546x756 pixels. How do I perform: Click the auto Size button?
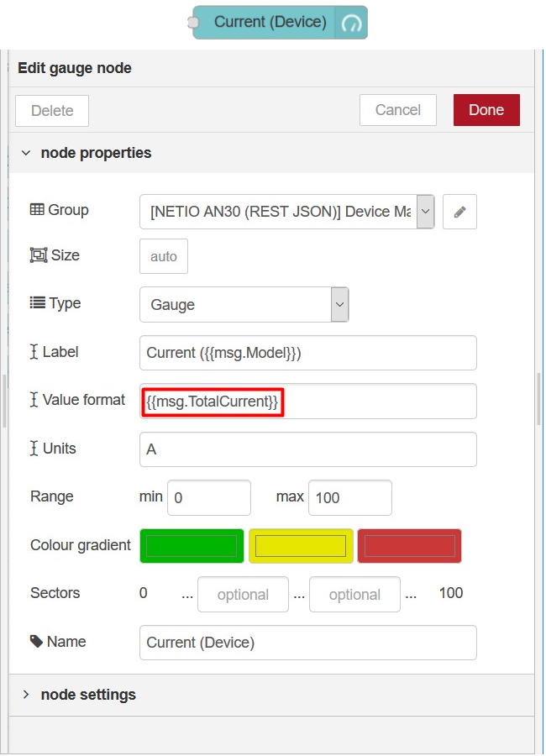(164, 256)
